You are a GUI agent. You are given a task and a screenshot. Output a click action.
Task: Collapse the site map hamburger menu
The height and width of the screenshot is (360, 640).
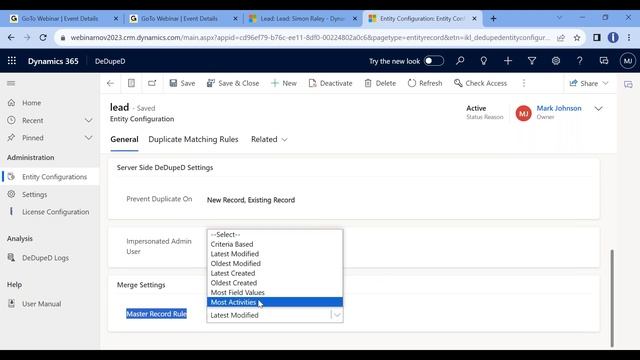[x=11, y=83]
